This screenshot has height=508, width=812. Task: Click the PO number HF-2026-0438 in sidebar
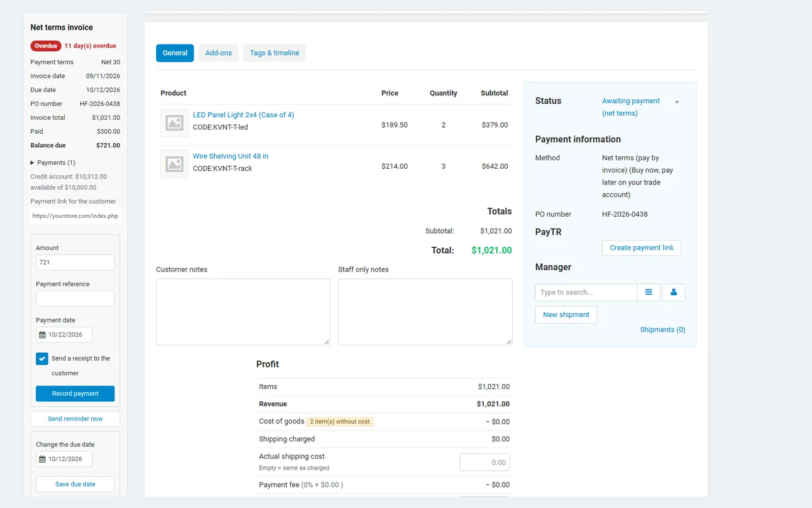[100, 104]
